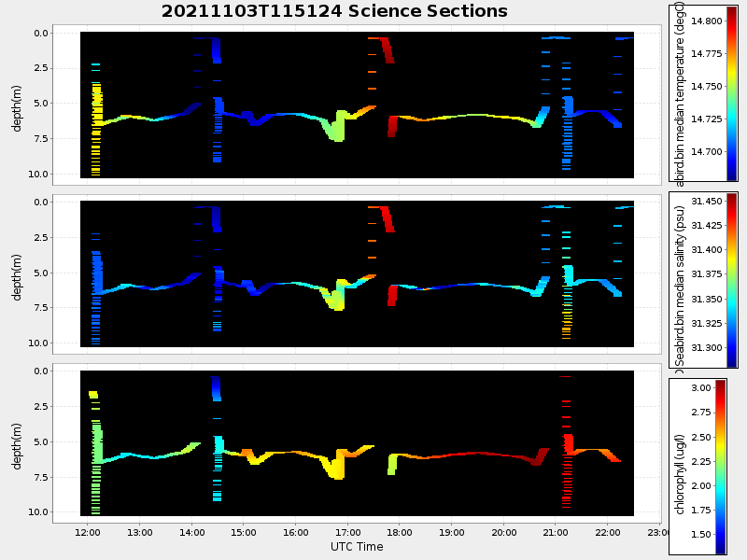Select the 12:00 time tick label
The width and height of the screenshot is (747, 560).
[x=88, y=532]
